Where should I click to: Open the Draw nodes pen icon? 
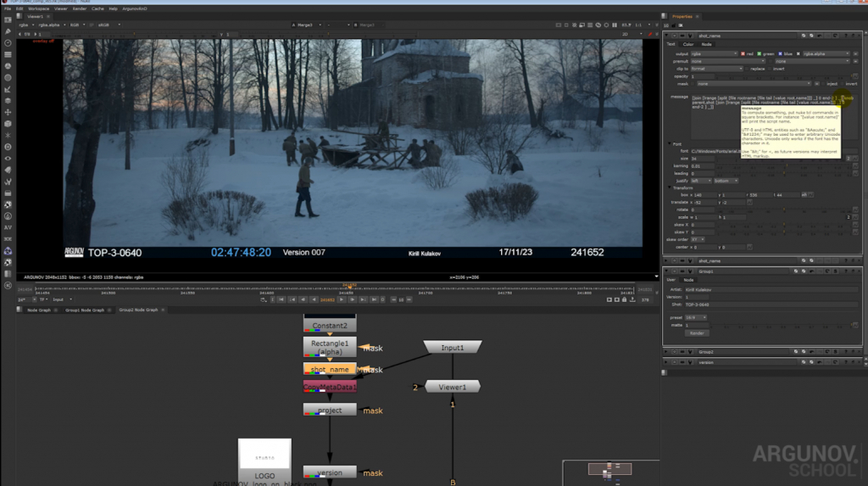(8, 31)
